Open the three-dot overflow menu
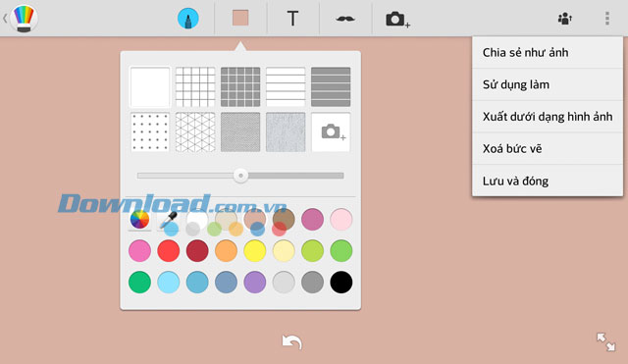Image resolution: width=628 pixels, height=364 pixels. click(607, 19)
